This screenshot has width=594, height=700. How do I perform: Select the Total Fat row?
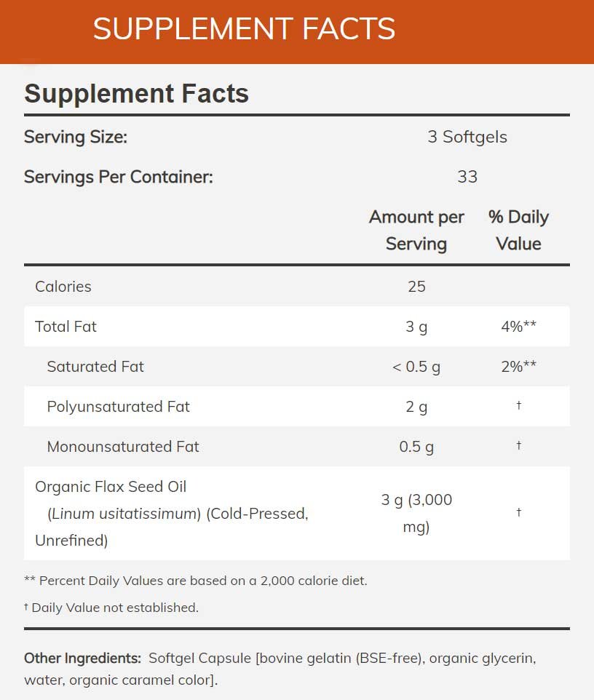point(297,326)
